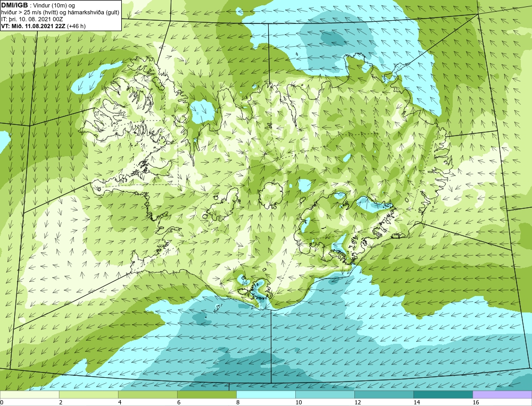Click the 4–6 m/s green legend swatch
This screenshot has width=532, height=406.
click(147, 394)
